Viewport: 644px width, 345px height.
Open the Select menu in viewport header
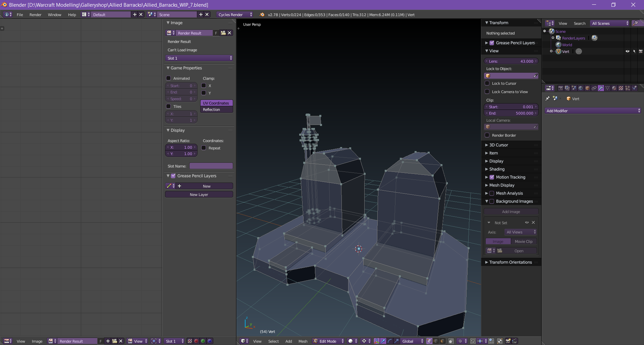273,341
